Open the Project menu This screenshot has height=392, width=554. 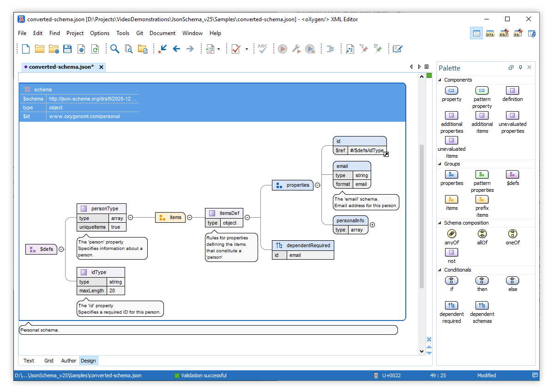click(75, 33)
